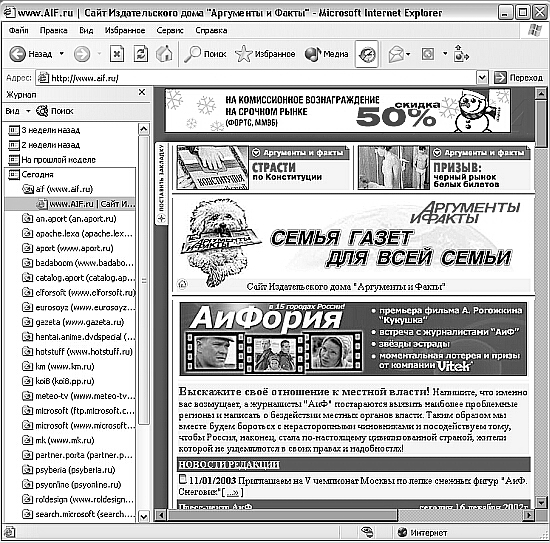
Task: Open the search.microsoft history folder
Action: tap(78, 514)
